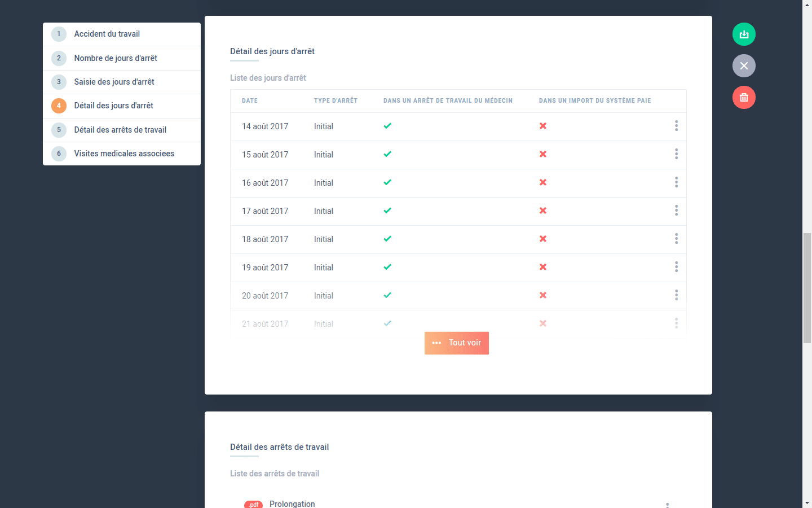Image resolution: width=812 pixels, height=508 pixels.
Task: Click the red cross on 18 août 2017 row
Action: pos(543,239)
